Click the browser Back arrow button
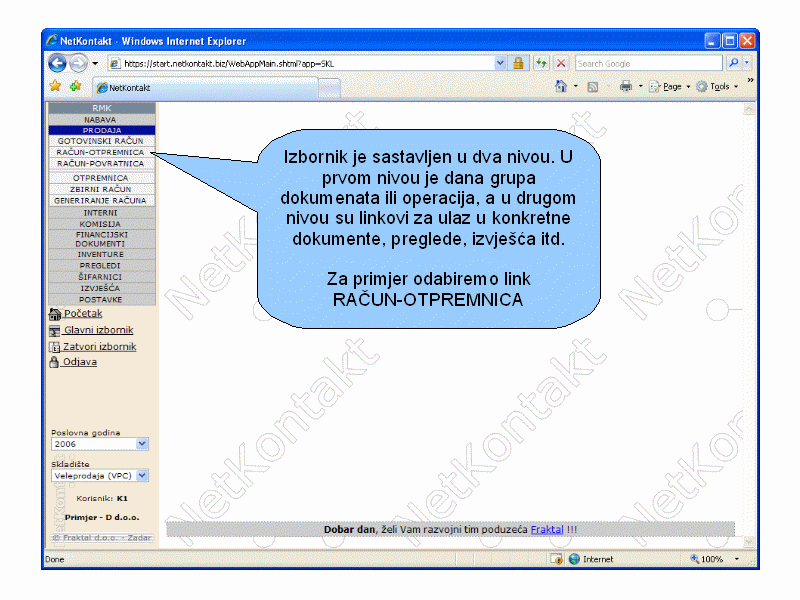 click(x=57, y=63)
